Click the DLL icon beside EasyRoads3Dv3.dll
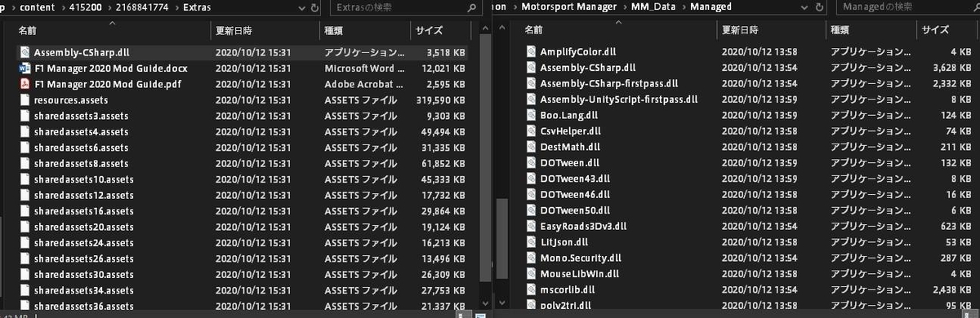 pyautogui.click(x=531, y=227)
